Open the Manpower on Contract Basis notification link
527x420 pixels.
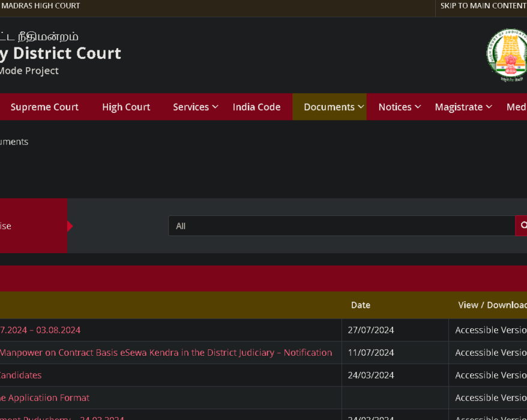(166, 352)
